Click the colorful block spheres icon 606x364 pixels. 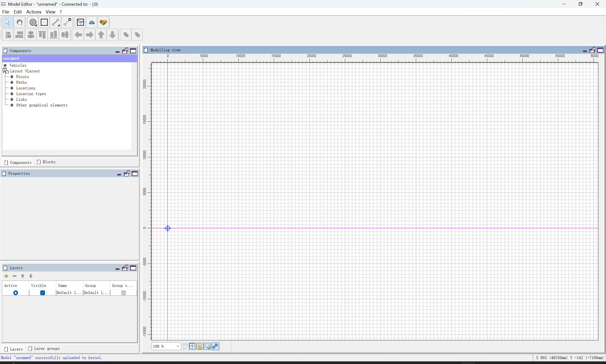(x=103, y=22)
